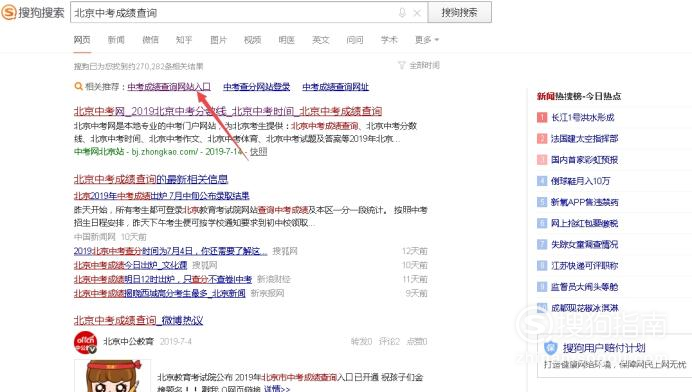Open hot search item 网上抢红包要缴税
The width and height of the screenshot is (692, 392).
point(584,223)
